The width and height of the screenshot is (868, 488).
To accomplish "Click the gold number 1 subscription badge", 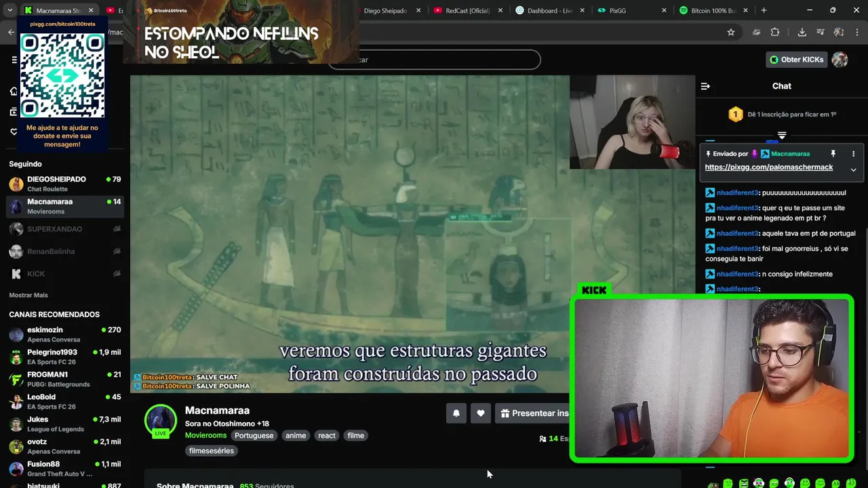I will (736, 115).
